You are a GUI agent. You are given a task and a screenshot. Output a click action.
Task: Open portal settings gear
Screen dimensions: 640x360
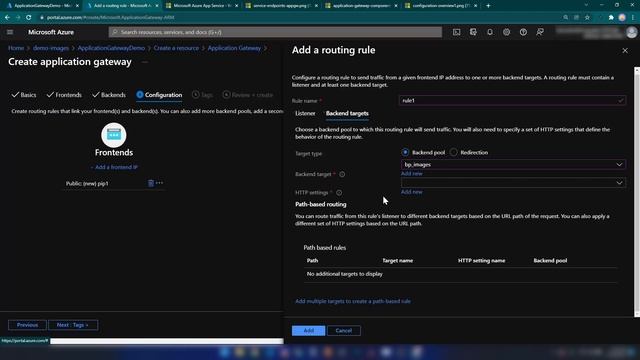click(507, 32)
